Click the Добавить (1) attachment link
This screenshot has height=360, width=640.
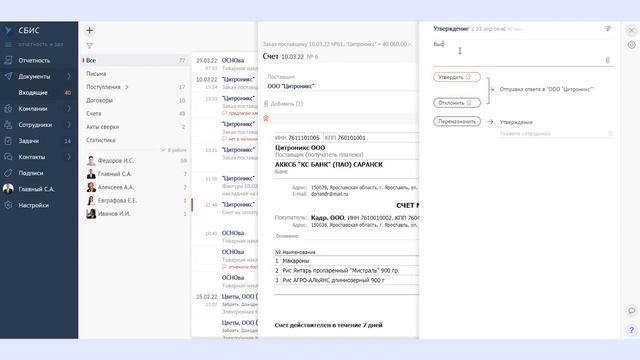click(x=287, y=104)
